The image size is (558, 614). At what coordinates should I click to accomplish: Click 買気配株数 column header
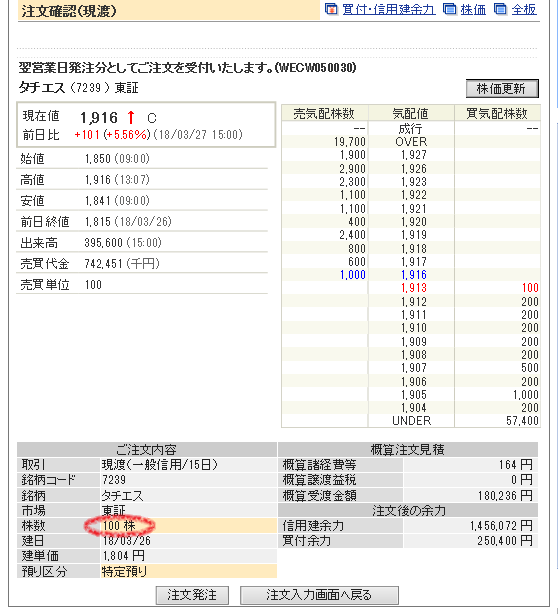(x=497, y=114)
